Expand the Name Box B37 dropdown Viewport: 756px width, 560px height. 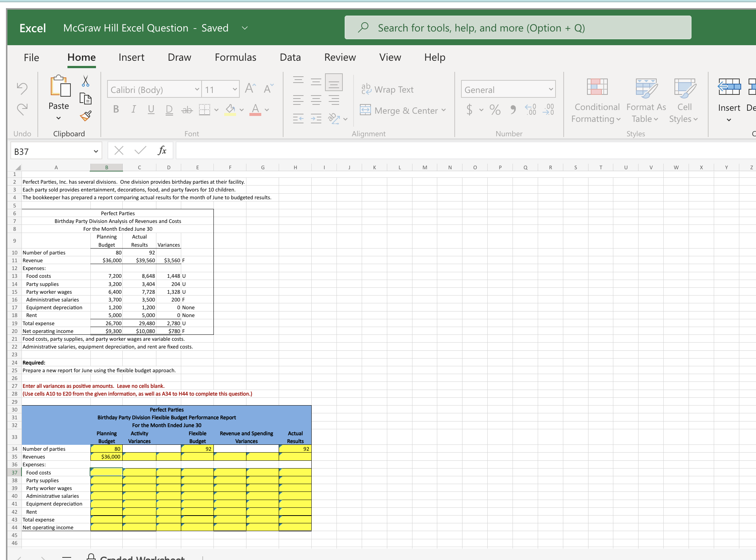point(96,151)
